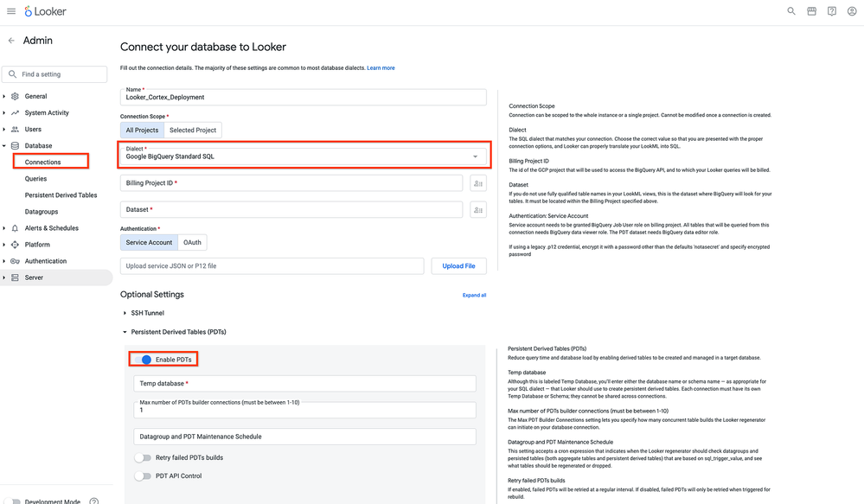864x504 pixels.
Task: Toggle Development Mode switch
Action: 12,501
